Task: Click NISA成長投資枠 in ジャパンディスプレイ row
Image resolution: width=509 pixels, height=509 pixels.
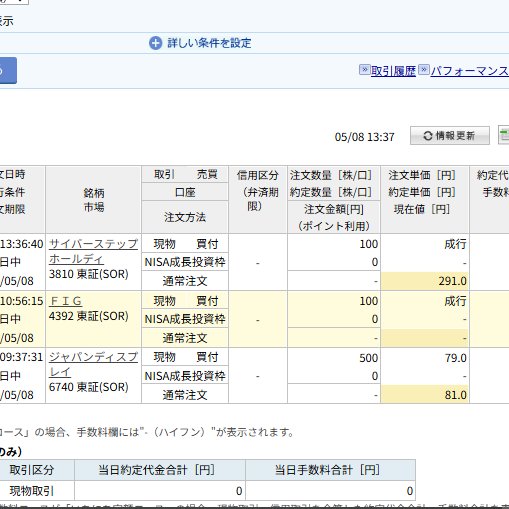Action: pyautogui.click(x=185, y=376)
